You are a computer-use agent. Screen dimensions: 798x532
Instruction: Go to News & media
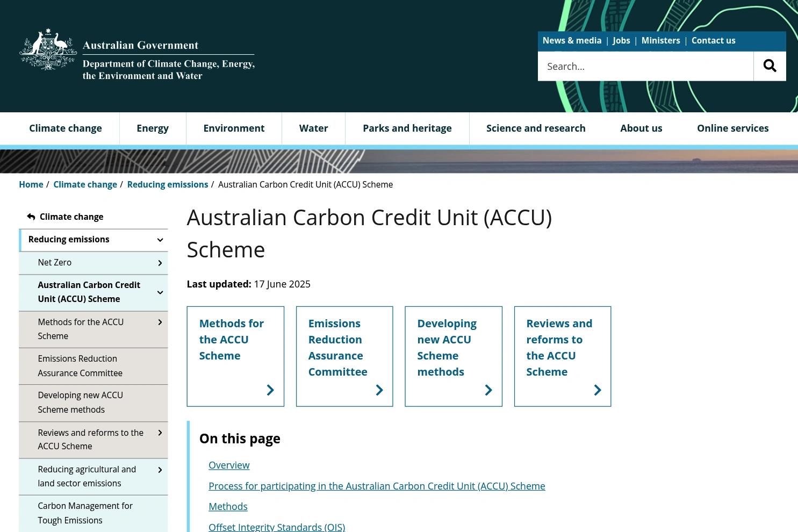coord(572,40)
